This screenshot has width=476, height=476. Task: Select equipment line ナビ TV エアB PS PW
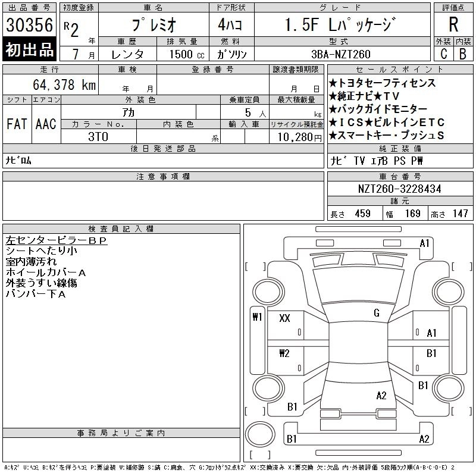click(x=377, y=161)
